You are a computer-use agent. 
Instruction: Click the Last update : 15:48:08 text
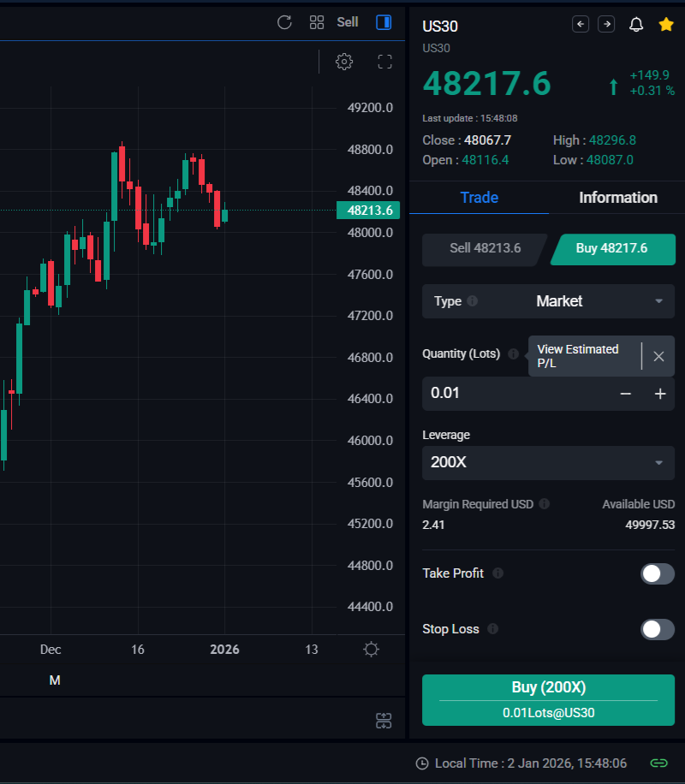470,118
